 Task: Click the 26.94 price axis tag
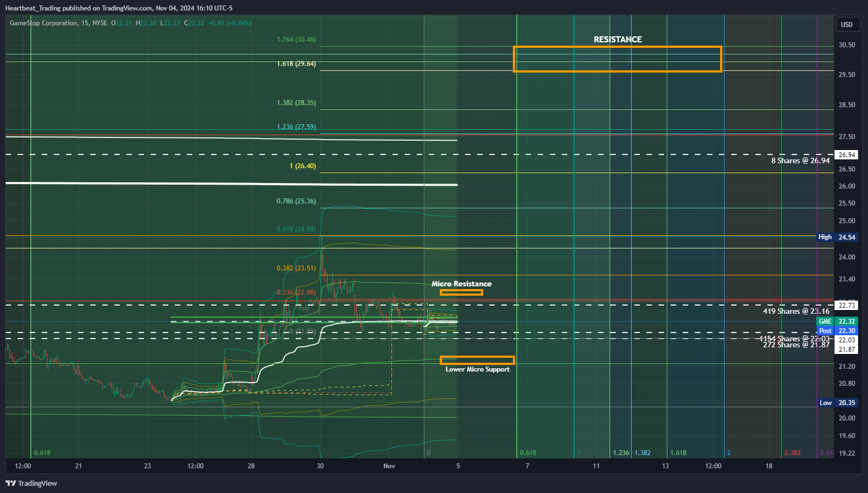(x=847, y=155)
